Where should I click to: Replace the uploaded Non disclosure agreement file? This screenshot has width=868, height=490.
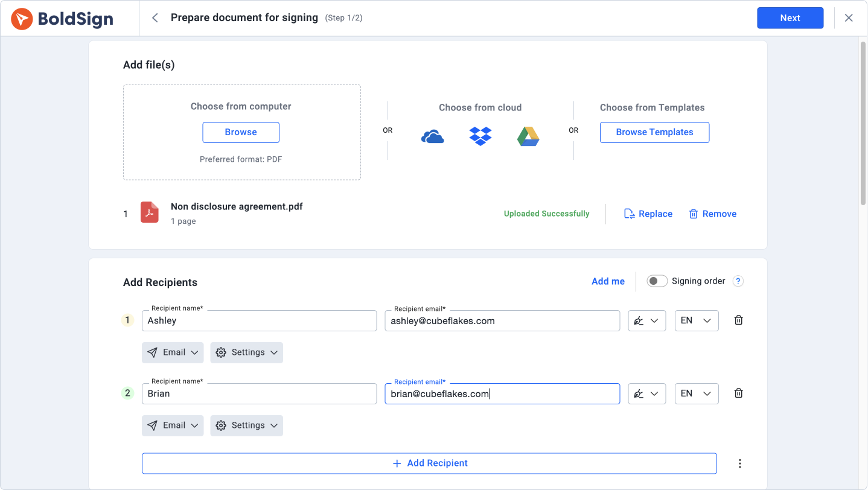648,213
